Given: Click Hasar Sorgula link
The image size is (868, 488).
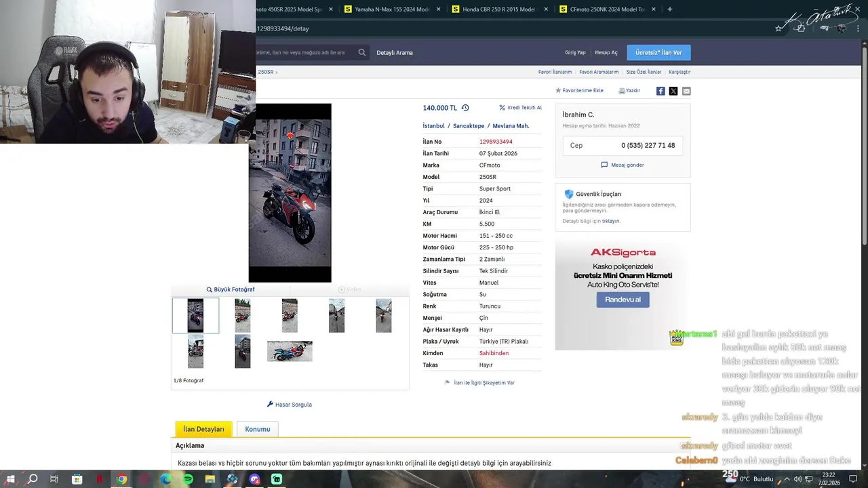Looking at the screenshot, I should (290, 405).
